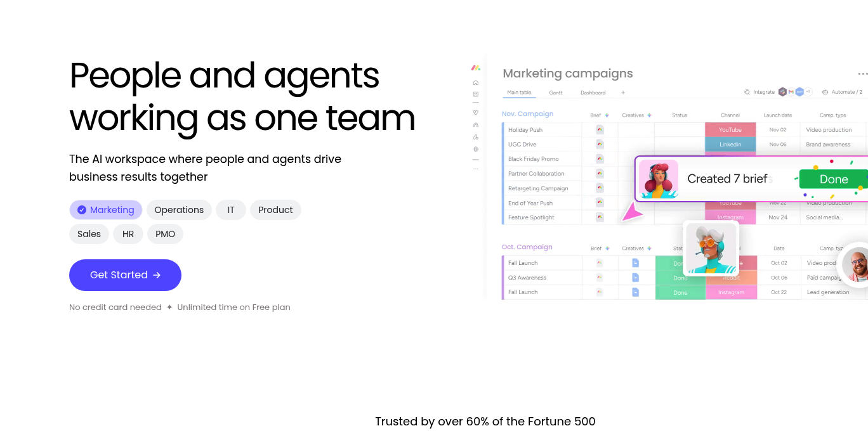Select the Marketing category chip
Image resolution: width=868 pixels, height=433 pixels.
pos(106,210)
